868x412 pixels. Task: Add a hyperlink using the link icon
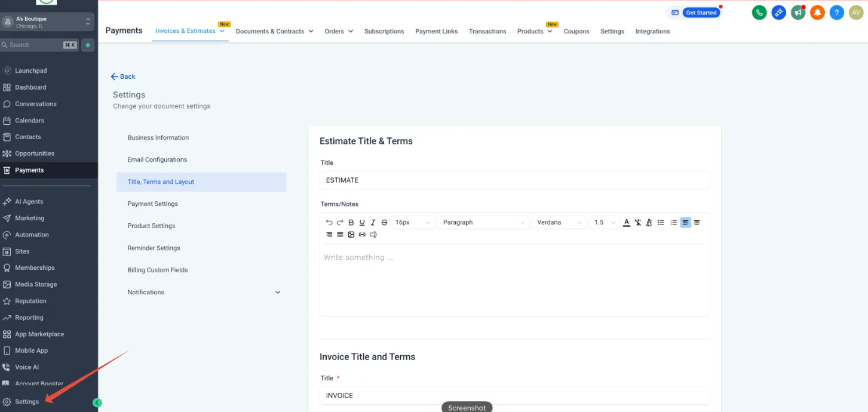click(x=362, y=235)
